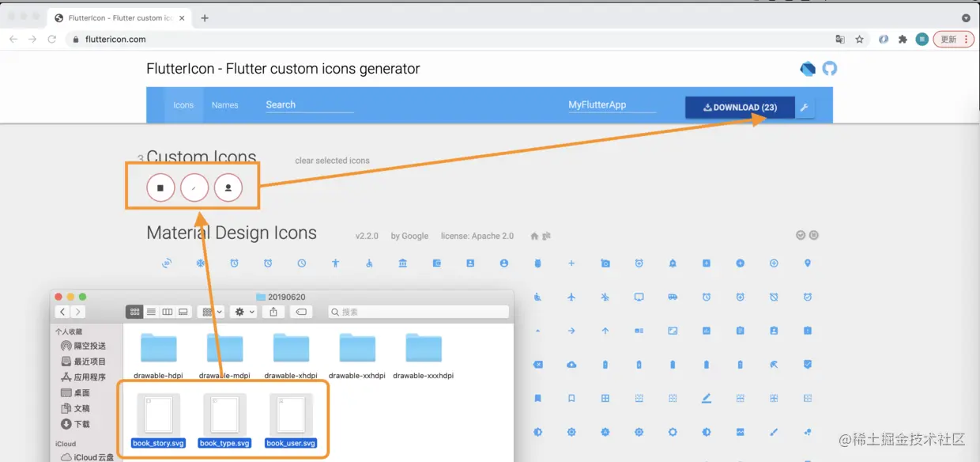Image resolution: width=980 pixels, height=462 pixels.
Task: Pick the snowflake (AC unit) Material icon
Action: coord(201,263)
